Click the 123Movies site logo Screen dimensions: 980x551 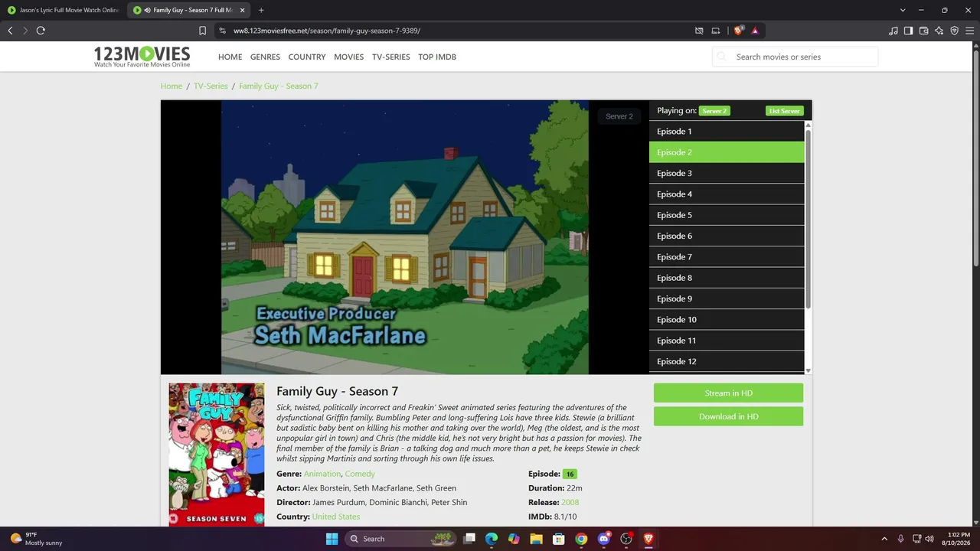(x=142, y=56)
